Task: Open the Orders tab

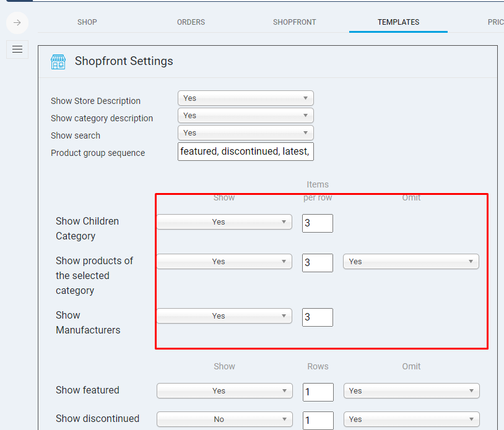Action: pos(191,22)
